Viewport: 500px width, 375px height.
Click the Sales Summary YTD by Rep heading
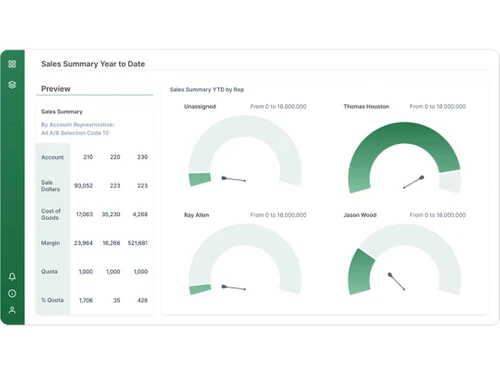[x=207, y=89]
